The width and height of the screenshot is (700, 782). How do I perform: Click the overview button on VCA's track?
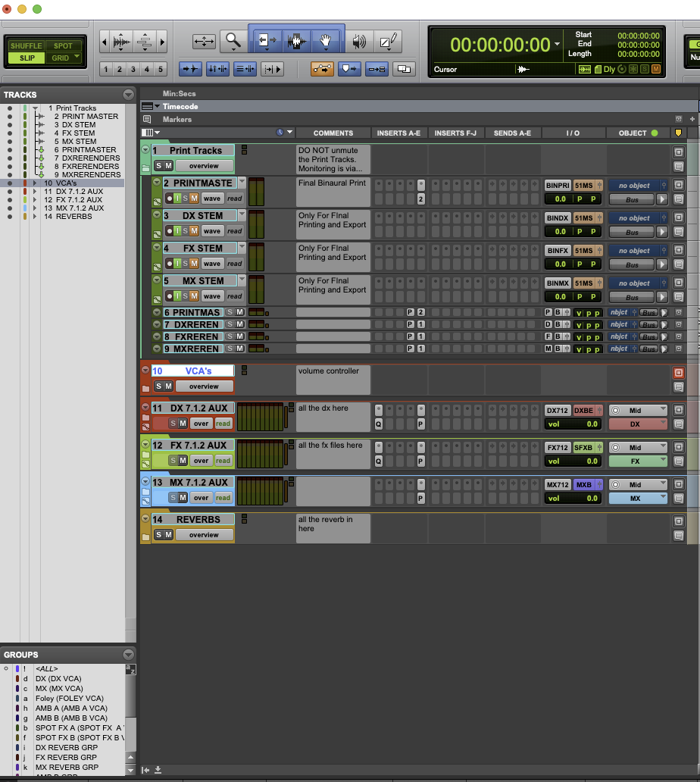(x=203, y=386)
